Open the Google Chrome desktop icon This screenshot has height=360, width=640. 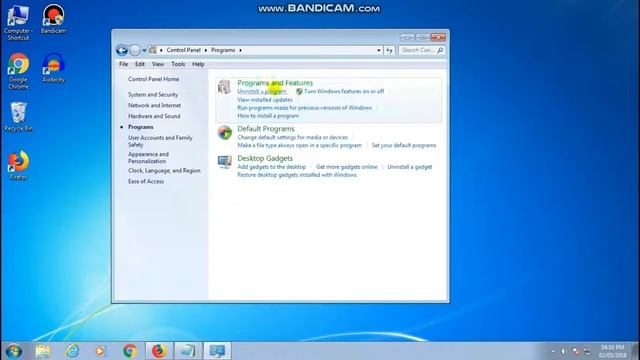point(18,71)
